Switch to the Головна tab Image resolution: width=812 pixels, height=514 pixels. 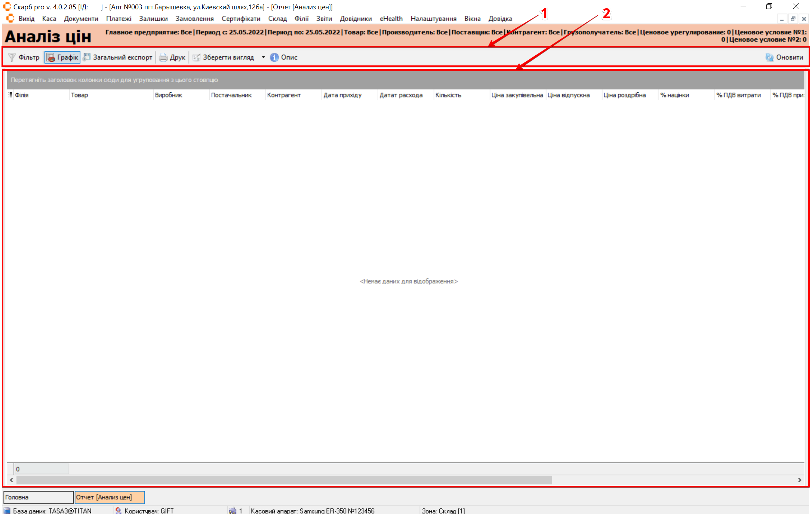[38, 497]
